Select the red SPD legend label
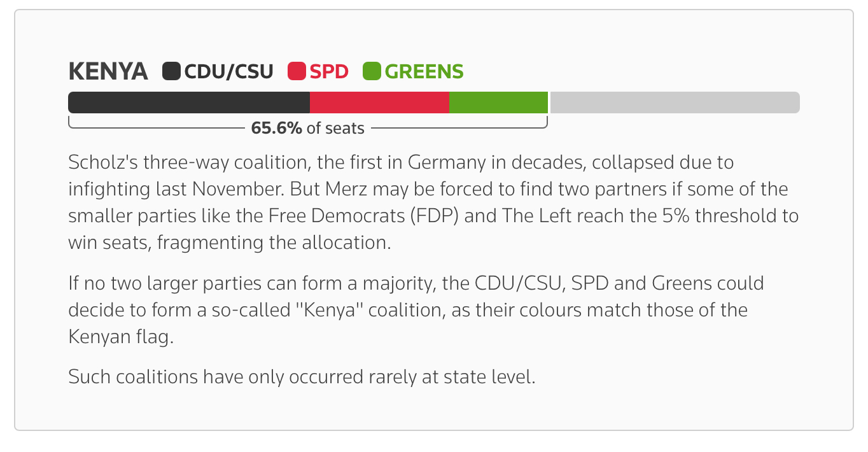 click(329, 71)
